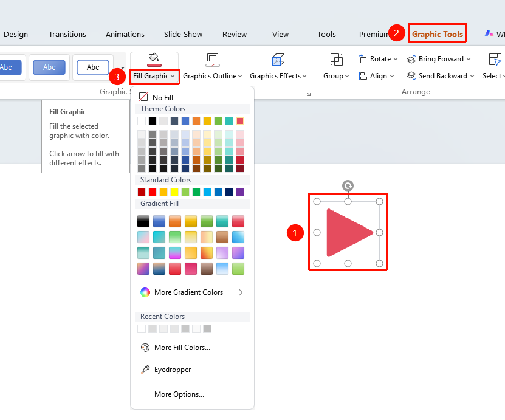Image resolution: width=505 pixels, height=420 pixels.
Task: Click the Bring Forward layers icon
Action: pyautogui.click(x=411, y=59)
